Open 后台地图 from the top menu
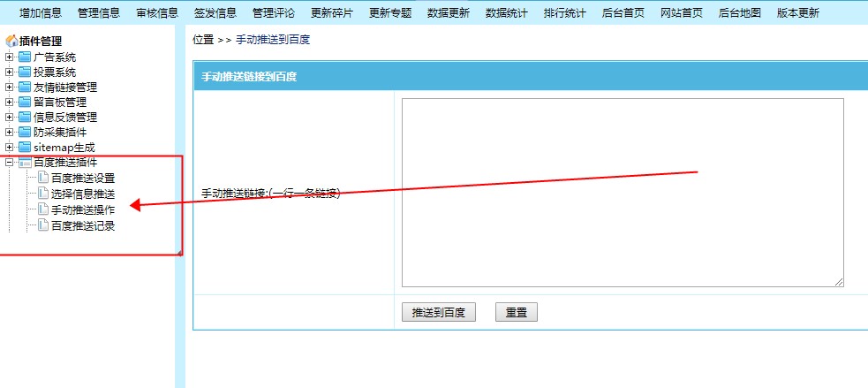868x388 pixels. (740, 13)
